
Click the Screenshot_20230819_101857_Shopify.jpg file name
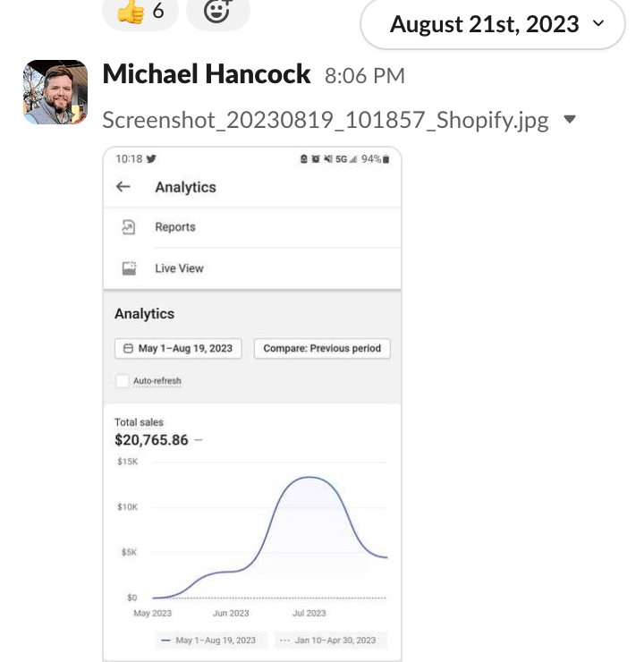pyautogui.click(x=326, y=120)
